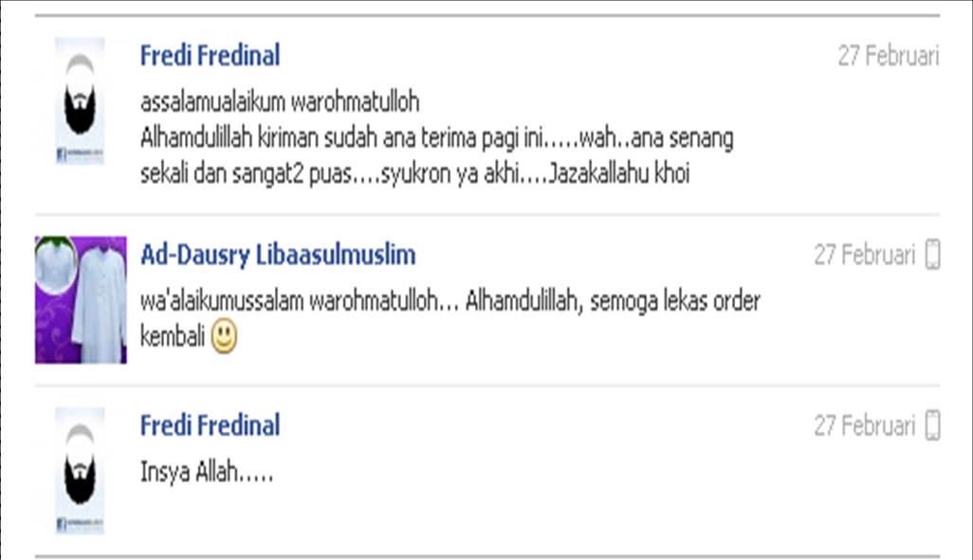Click the 'wa'alaikumussalam warohmatulloh' reply line
The height and width of the screenshot is (560, 973).
[450, 301]
